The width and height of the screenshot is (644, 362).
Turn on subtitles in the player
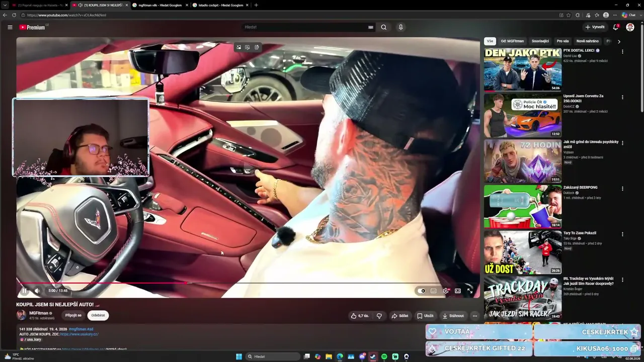(x=434, y=291)
